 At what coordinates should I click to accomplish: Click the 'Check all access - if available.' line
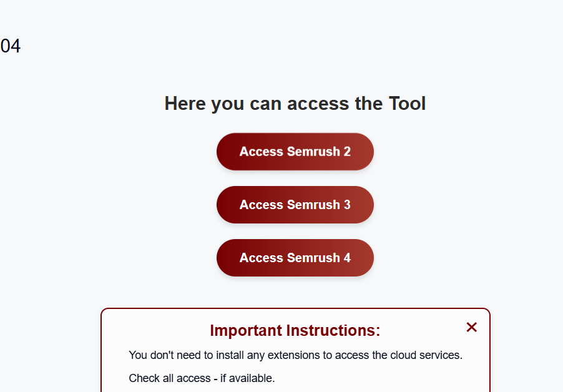202,378
